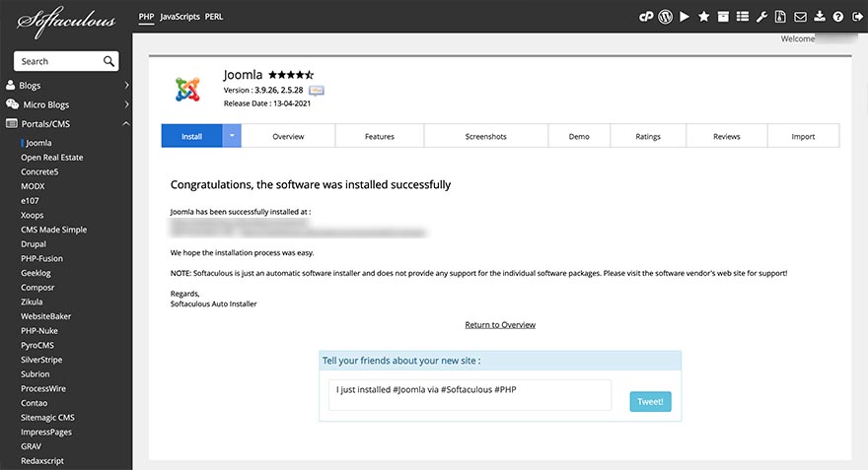Select CMS Made Simple in sidebar
The width and height of the screenshot is (868, 470).
click(x=53, y=229)
